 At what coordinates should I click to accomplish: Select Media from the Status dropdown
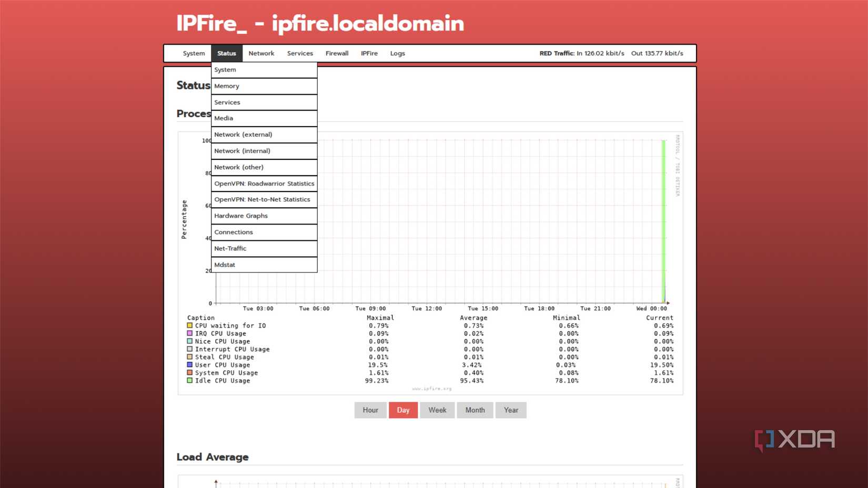[x=224, y=118]
